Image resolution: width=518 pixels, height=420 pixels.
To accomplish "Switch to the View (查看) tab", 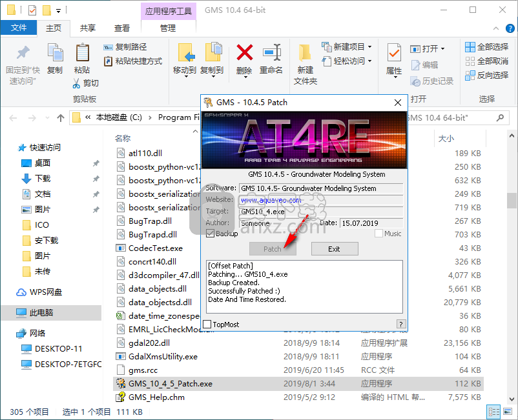I will coord(122,28).
